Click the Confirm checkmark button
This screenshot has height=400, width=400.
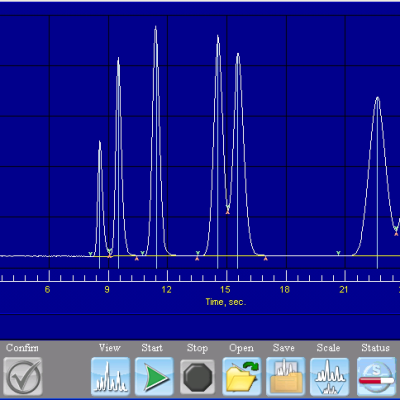pyautogui.click(x=23, y=376)
